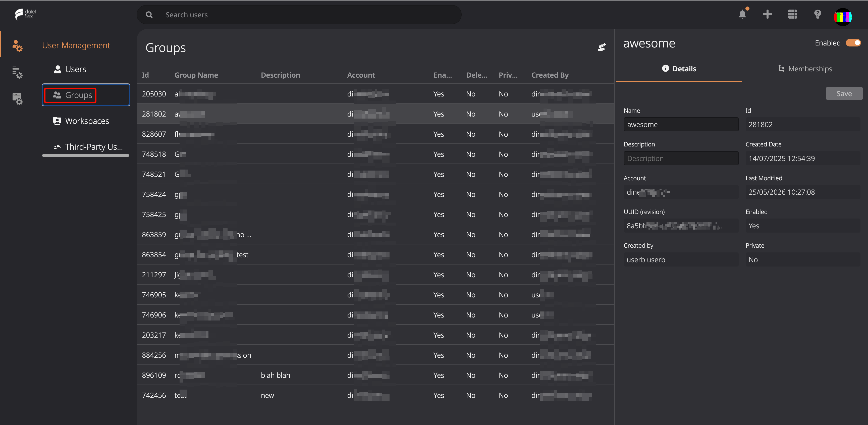Select group row with Id 828607
Image resolution: width=868 pixels, height=425 pixels.
[375, 134]
